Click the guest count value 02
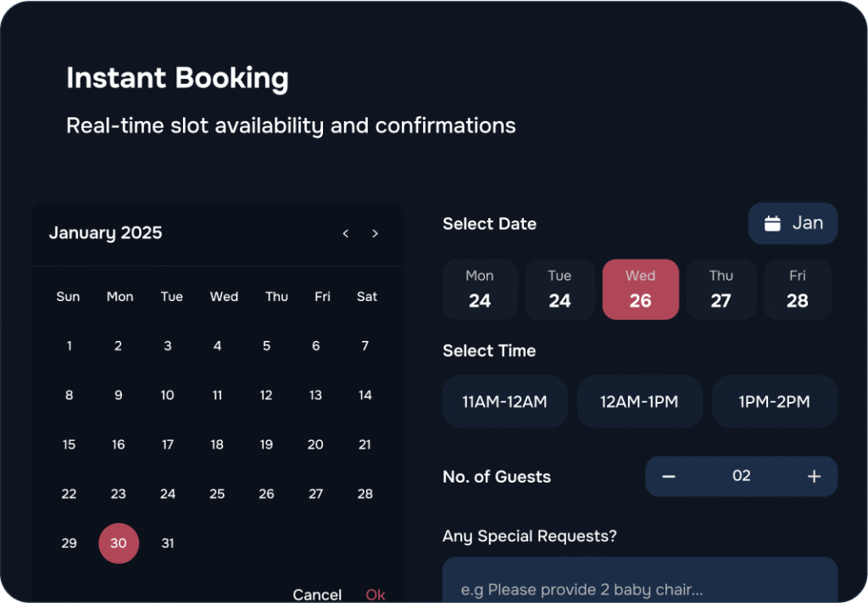 [x=742, y=477]
